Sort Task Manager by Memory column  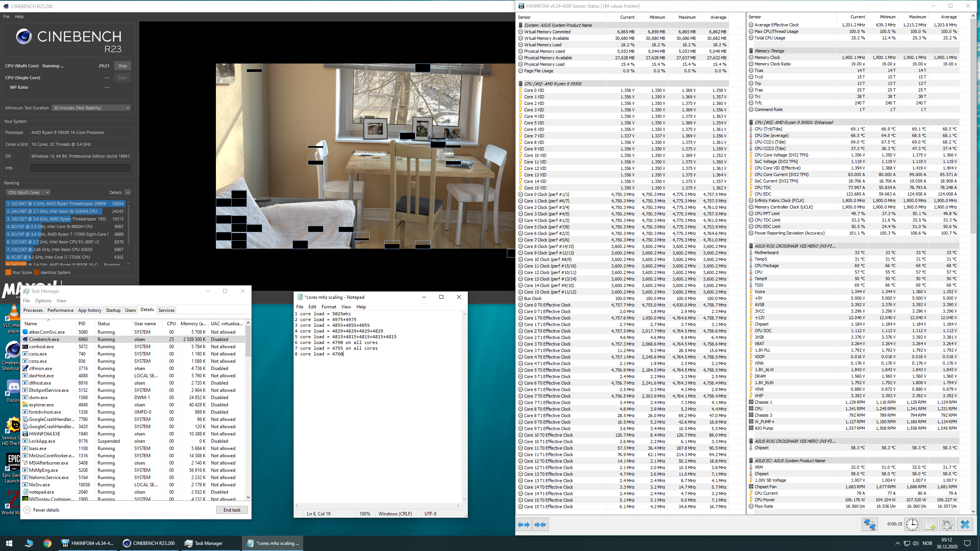coord(193,323)
